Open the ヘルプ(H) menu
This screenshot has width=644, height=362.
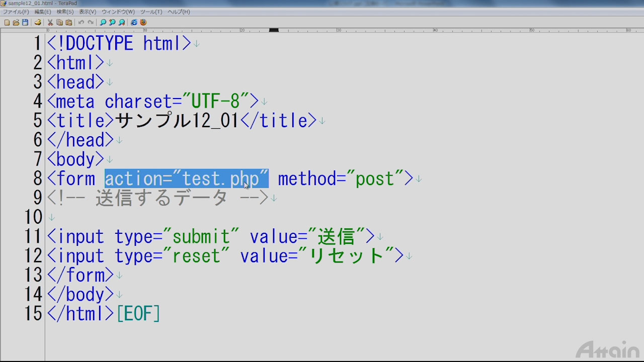(179, 12)
